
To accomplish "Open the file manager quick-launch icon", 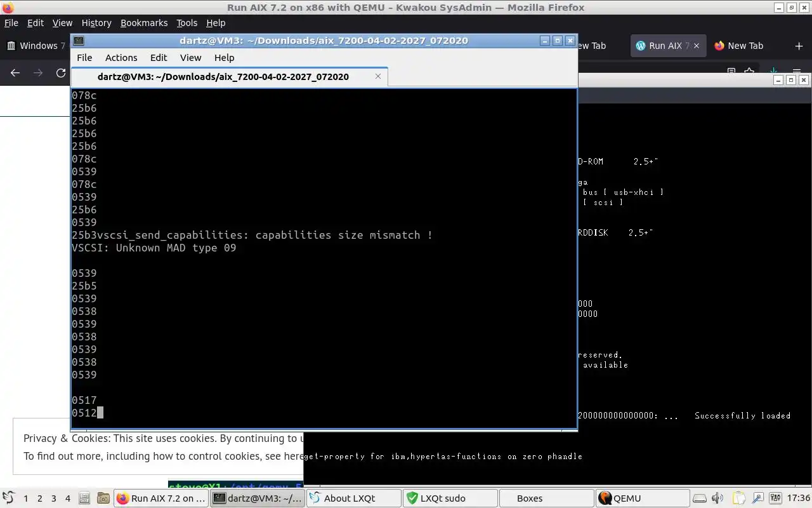I will [x=102, y=498].
